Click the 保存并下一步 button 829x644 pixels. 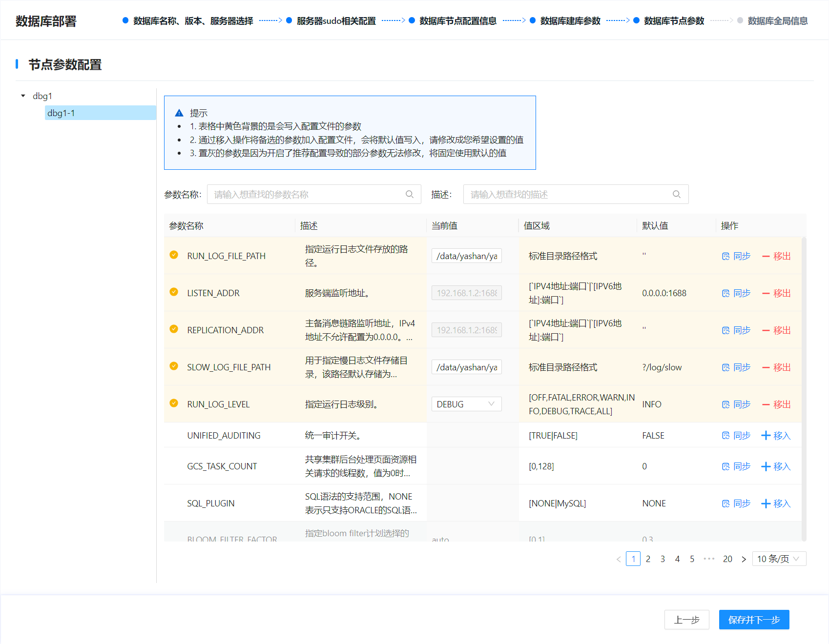click(754, 620)
